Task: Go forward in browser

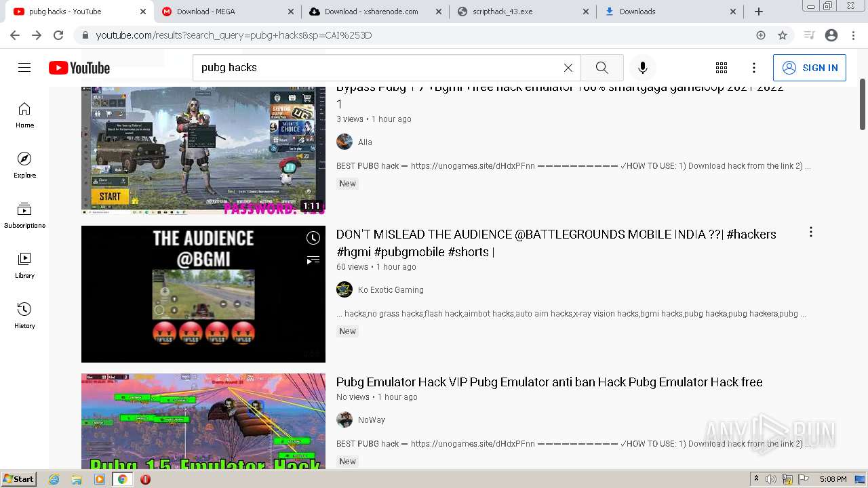Action: click(37, 35)
